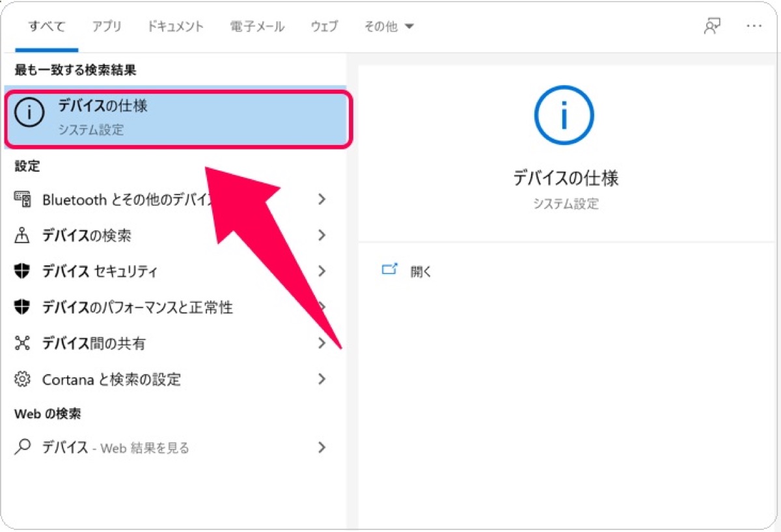Click the large blue info icon in preview pane

click(x=564, y=116)
